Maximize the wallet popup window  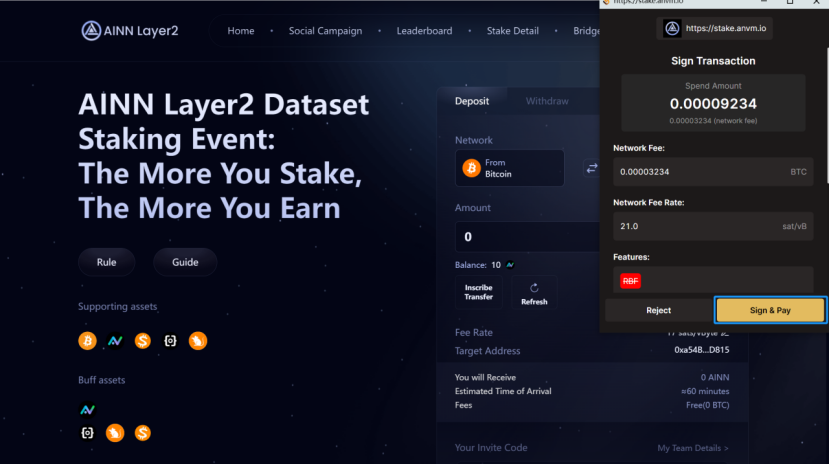790,2
